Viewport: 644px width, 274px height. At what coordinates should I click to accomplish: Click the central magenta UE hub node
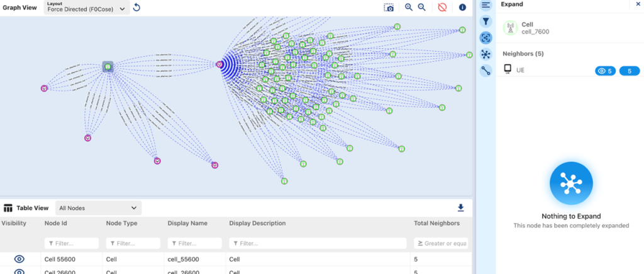point(219,65)
